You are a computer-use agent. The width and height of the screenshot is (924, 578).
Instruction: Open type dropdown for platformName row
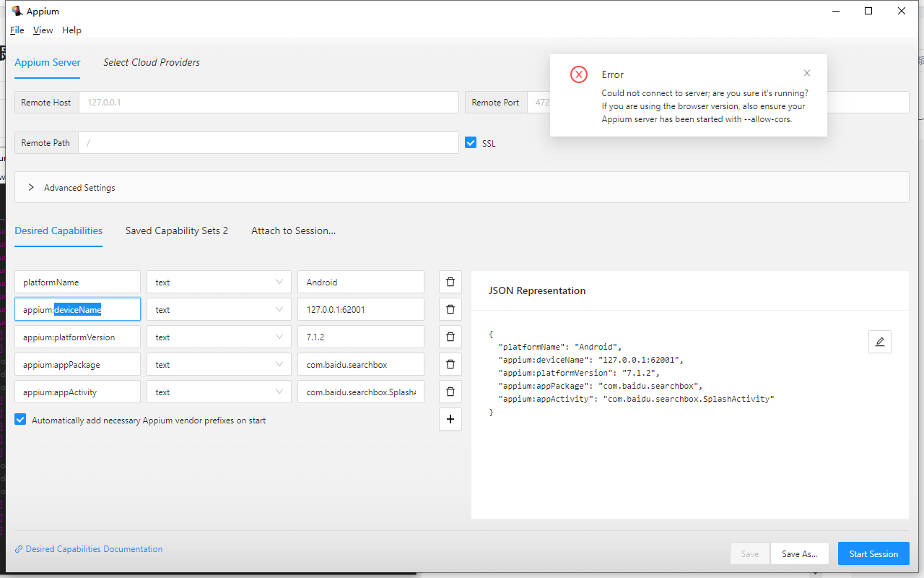(x=218, y=282)
